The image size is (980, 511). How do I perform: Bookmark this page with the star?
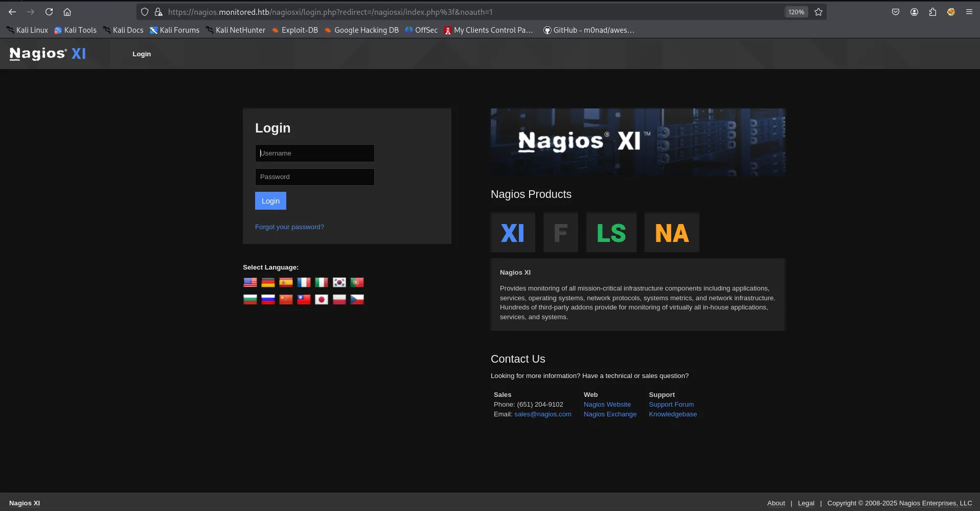tap(818, 12)
